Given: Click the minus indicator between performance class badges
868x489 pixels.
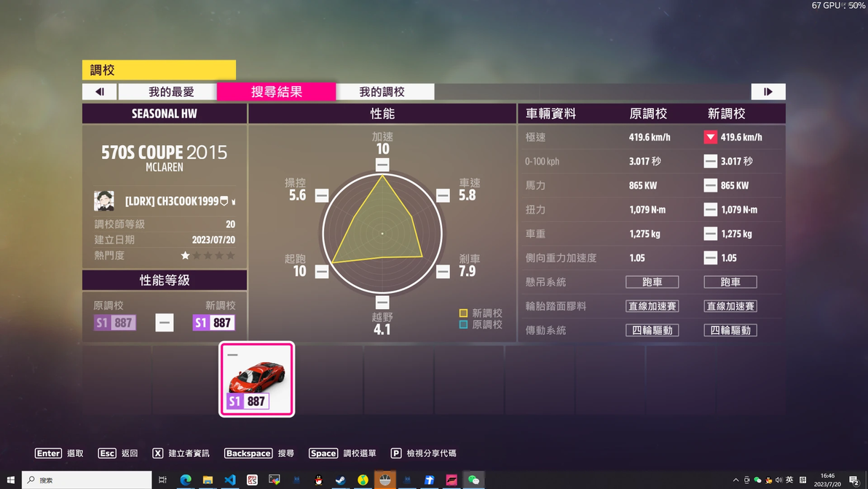Looking at the screenshot, I should click(165, 322).
